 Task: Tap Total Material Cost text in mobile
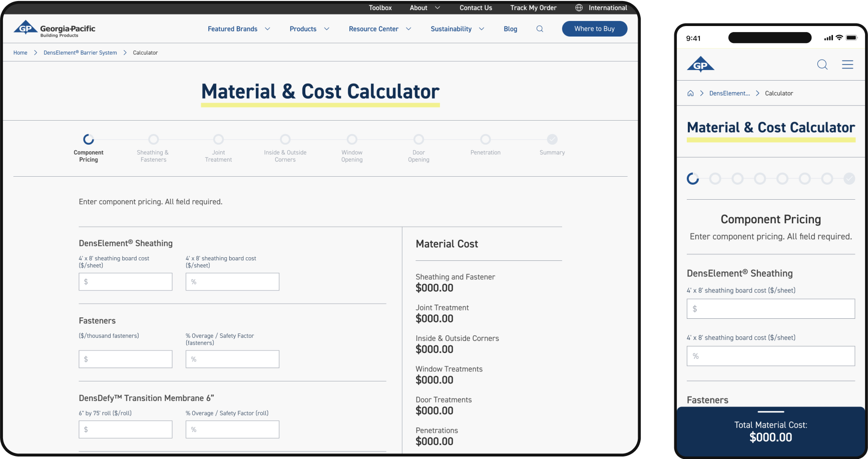771,425
